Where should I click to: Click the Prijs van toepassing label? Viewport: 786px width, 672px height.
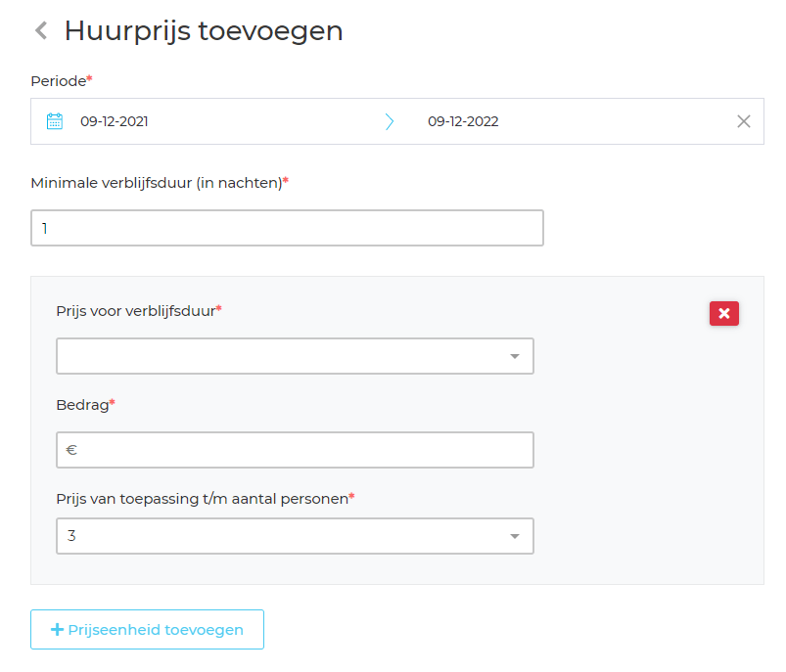[203, 498]
